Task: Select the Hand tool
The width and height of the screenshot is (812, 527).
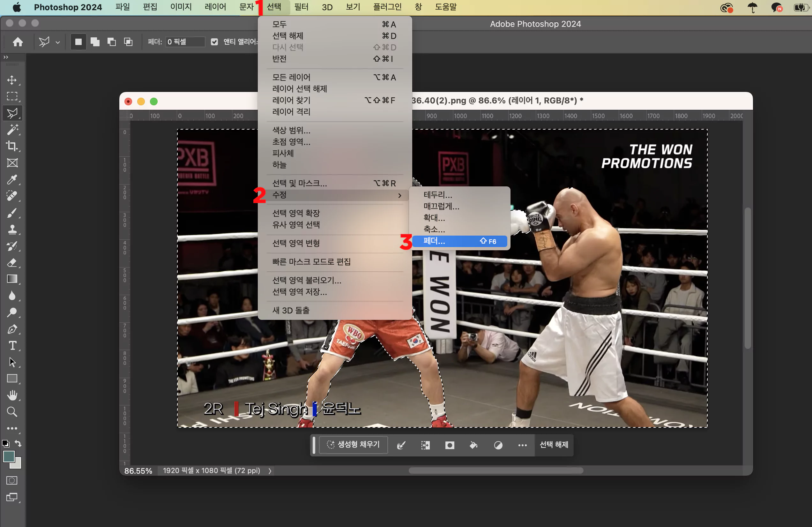Action: 12,395
